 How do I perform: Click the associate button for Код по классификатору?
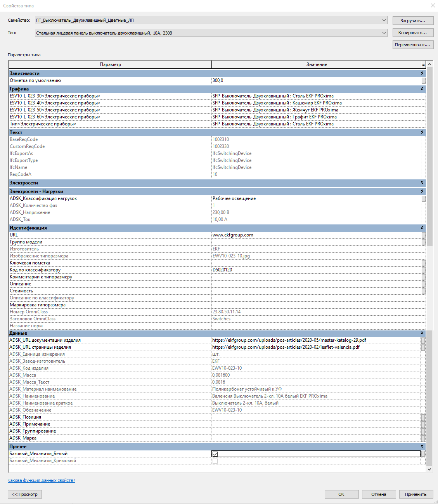[424, 270]
